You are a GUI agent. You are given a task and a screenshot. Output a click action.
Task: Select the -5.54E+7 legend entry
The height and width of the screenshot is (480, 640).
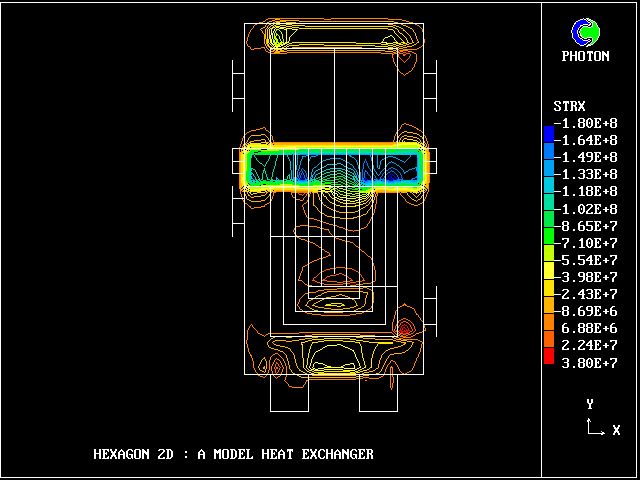588,260
